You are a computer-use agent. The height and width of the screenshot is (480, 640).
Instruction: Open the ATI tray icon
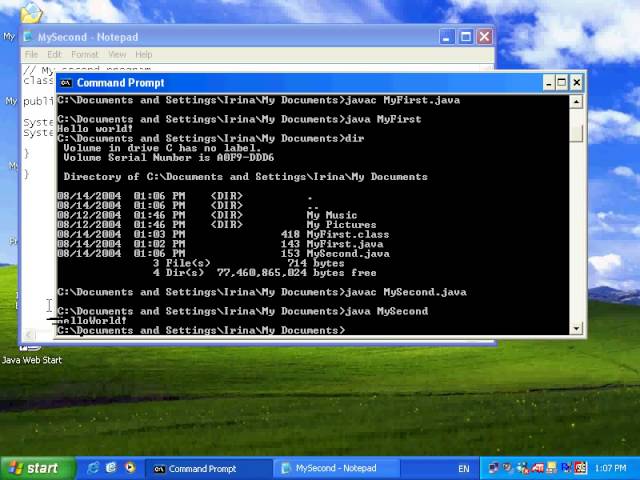(538, 468)
